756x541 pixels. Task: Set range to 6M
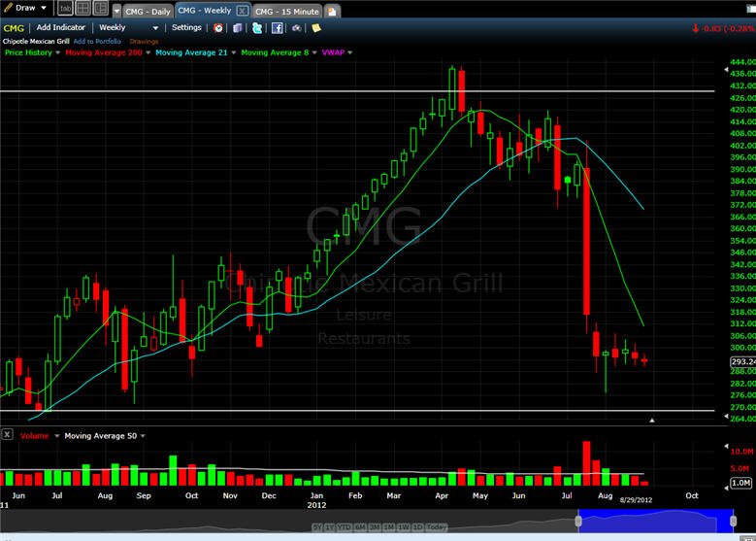click(x=361, y=527)
